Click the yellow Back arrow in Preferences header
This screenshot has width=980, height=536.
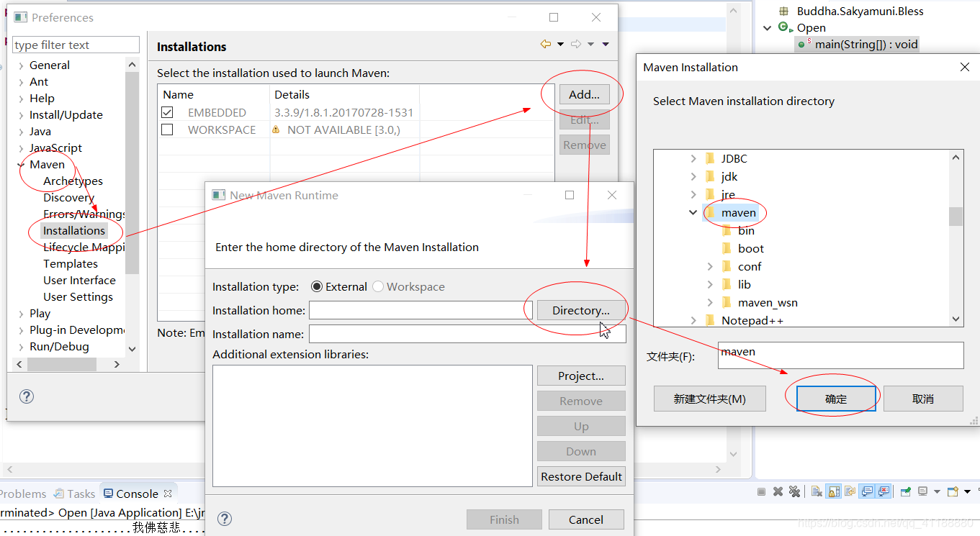pos(546,45)
